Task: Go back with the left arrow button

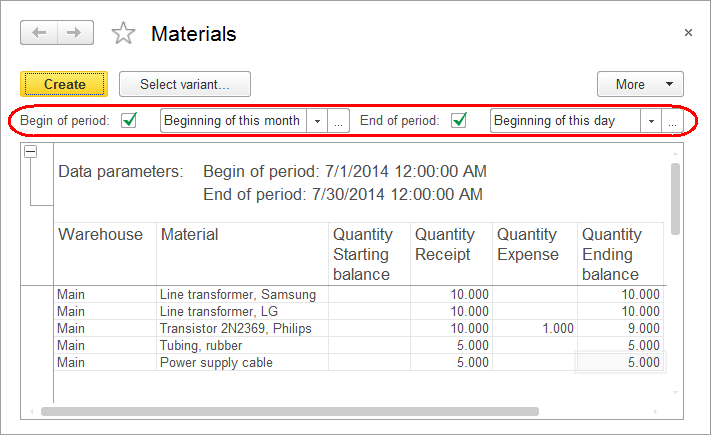Action: point(39,33)
